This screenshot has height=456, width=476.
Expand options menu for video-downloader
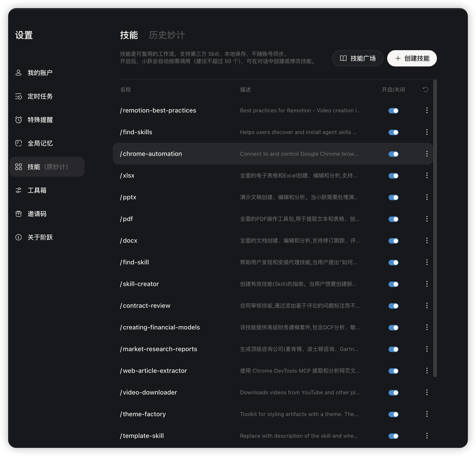click(427, 392)
